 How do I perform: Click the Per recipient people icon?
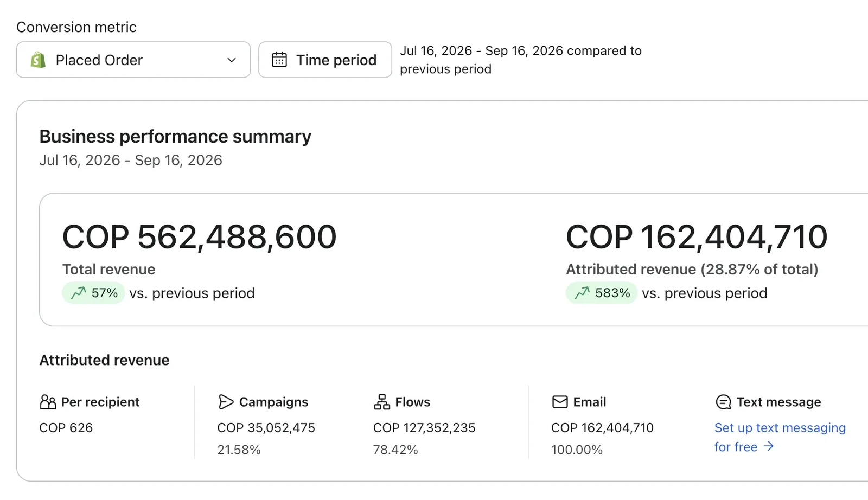(x=48, y=402)
